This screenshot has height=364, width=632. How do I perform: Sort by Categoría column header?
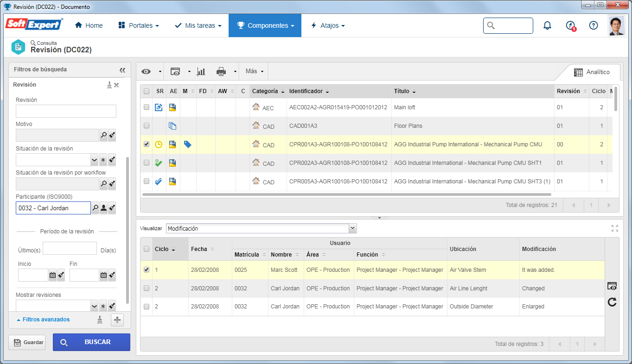pyautogui.click(x=268, y=91)
